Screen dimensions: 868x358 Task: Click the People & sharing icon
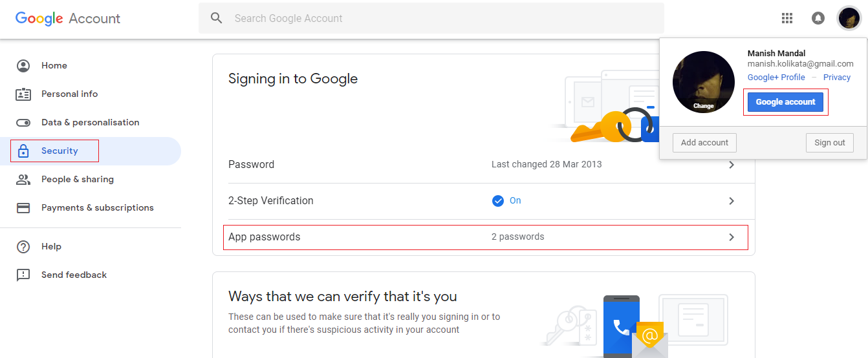[23, 179]
